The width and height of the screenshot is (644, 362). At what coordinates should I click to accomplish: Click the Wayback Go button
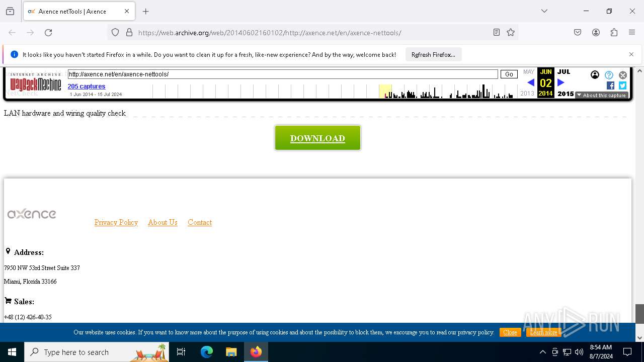pyautogui.click(x=509, y=74)
